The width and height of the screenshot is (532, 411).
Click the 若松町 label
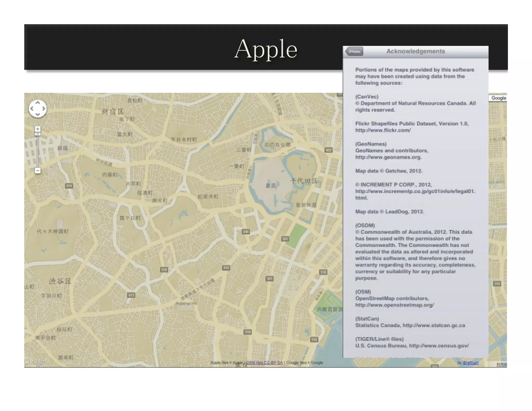click(x=135, y=100)
